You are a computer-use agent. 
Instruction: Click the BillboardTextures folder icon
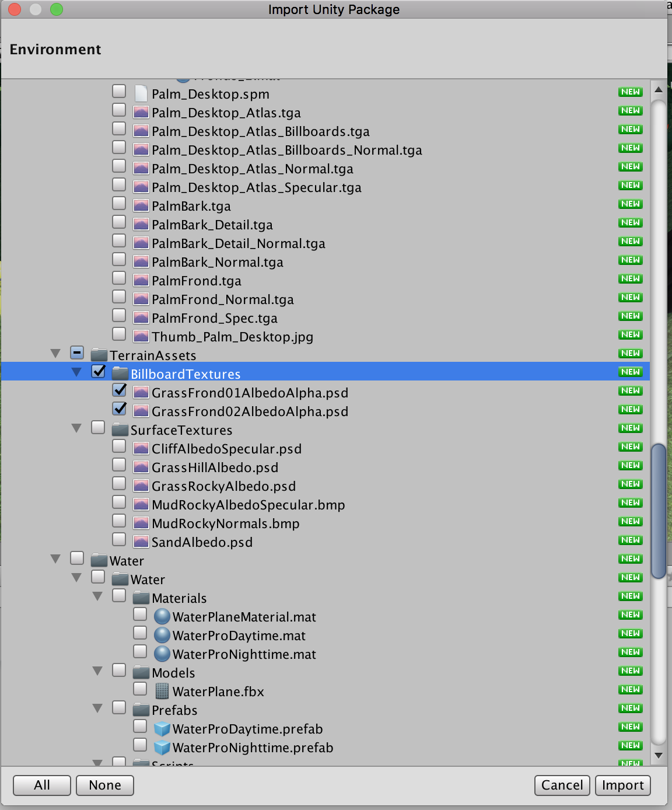tap(120, 373)
